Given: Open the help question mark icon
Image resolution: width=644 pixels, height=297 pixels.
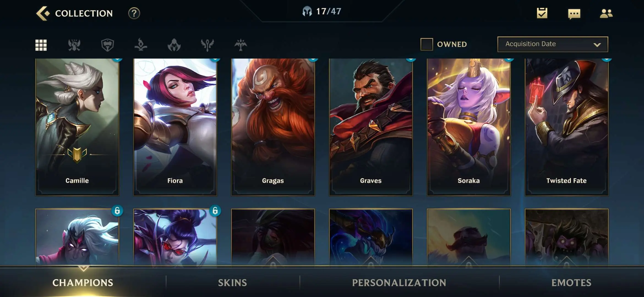Looking at the screenshot, I should tap(134, 13).
